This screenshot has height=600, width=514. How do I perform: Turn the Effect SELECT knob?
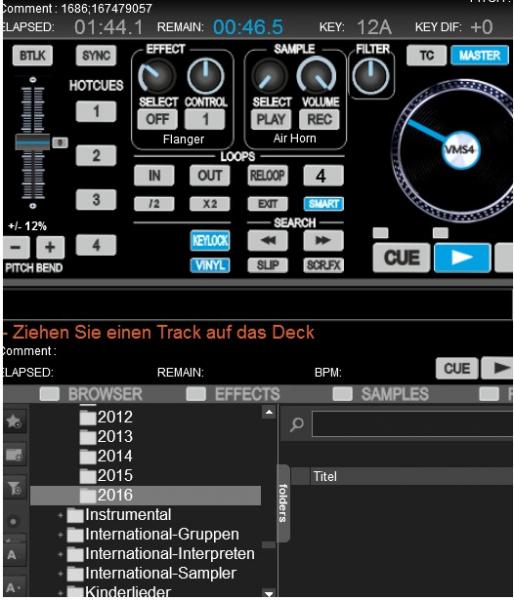coord(157,76)
